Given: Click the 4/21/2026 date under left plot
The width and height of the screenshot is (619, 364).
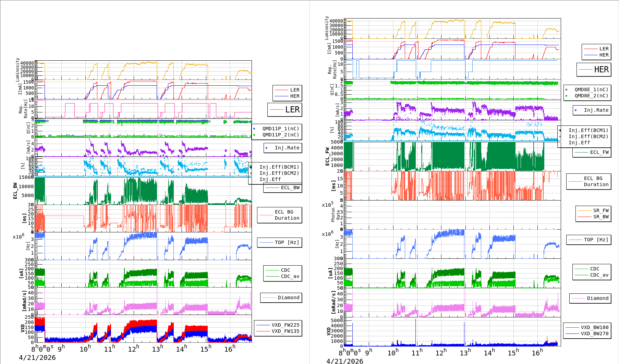Looking at the screenshot, I should 37,358.
